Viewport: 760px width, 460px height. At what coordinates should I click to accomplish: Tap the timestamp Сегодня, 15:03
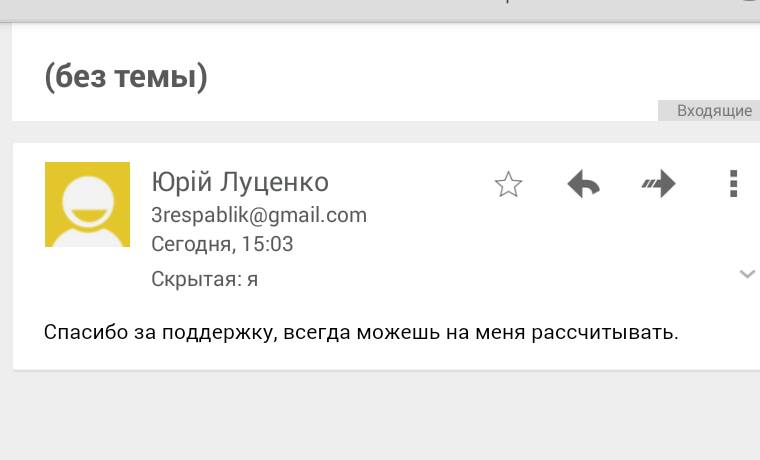(222, 244)
